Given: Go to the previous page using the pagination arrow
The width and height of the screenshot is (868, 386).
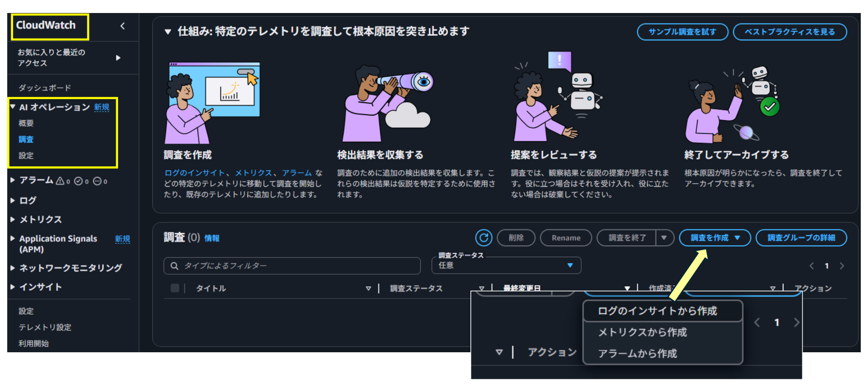Looking at the screenshot, I should [812, 266].
